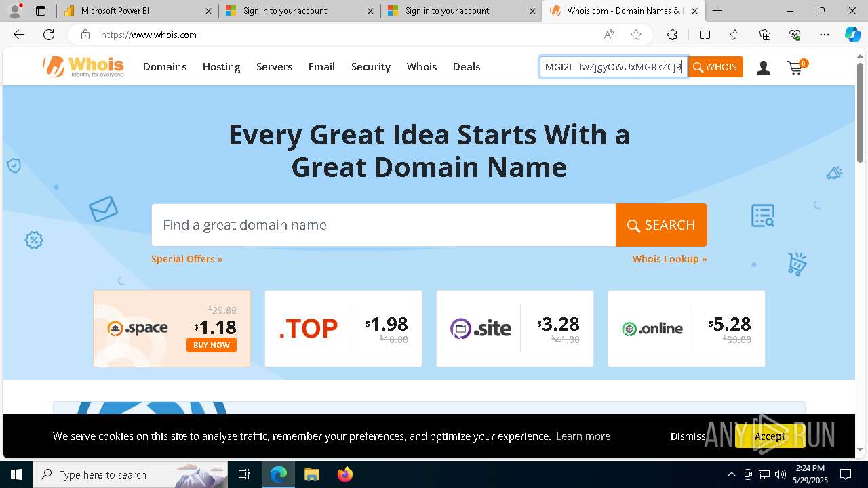Go back to the previous page
Screen dimensions: 868x488
tap(19, 35)
